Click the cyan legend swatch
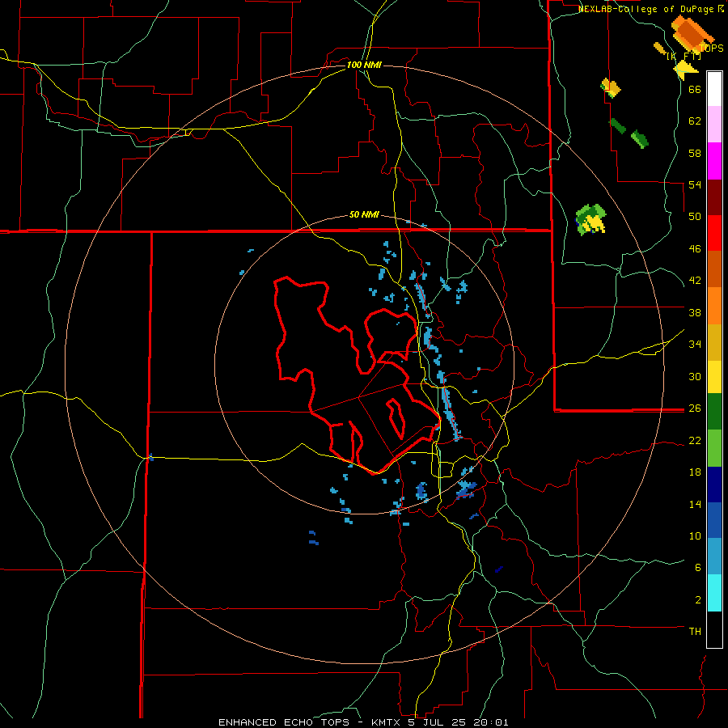728x728 pixels. tap(714, 593)
